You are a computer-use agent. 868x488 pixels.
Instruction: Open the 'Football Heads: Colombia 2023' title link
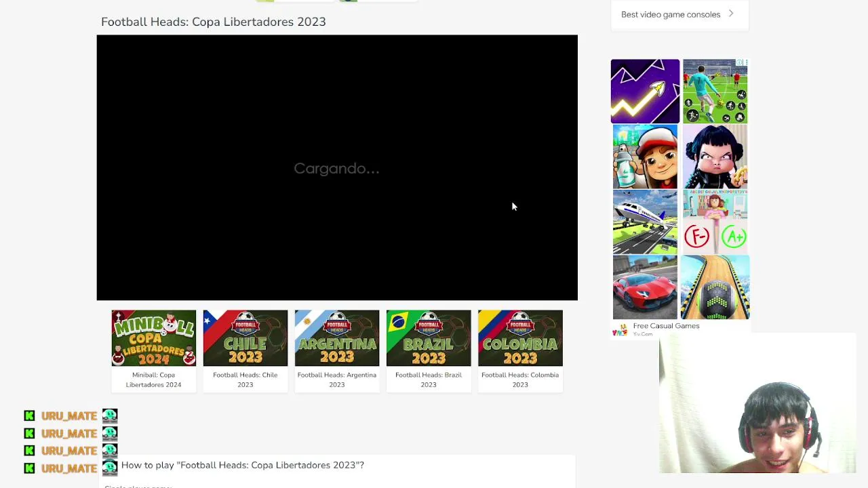[x=520, y=380]
